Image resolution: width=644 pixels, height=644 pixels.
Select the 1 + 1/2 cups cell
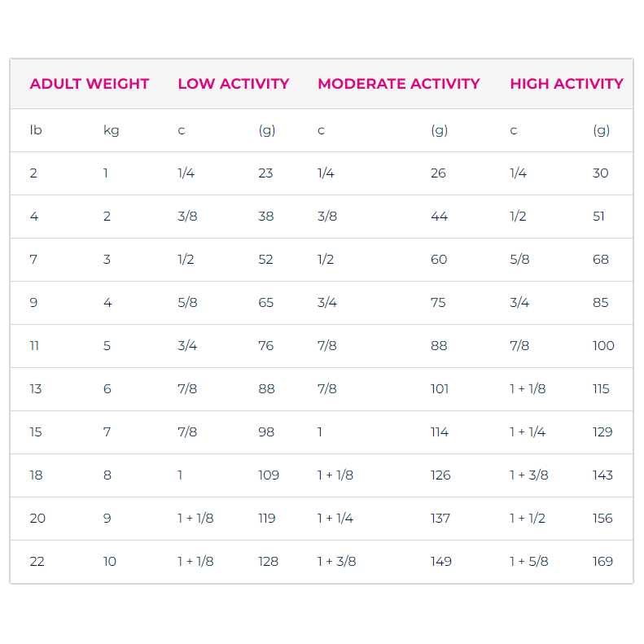(x=528, y=518)
